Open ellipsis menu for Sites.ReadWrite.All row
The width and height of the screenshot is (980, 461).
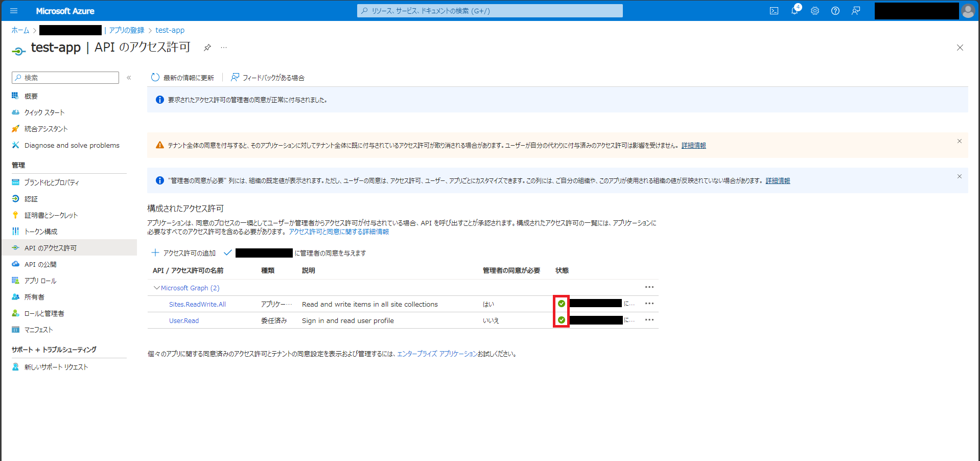(649, 304)
